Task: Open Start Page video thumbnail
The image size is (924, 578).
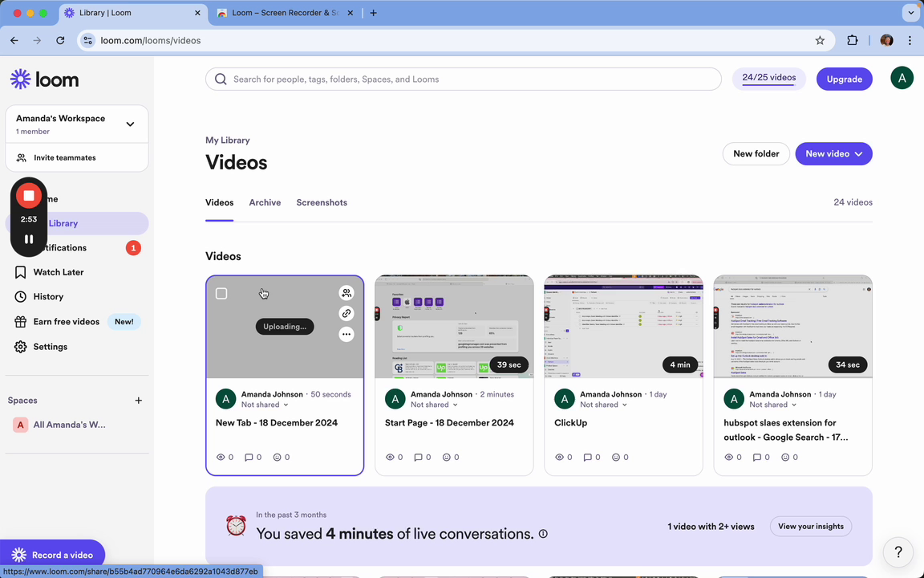Action: tap(454, 326)
